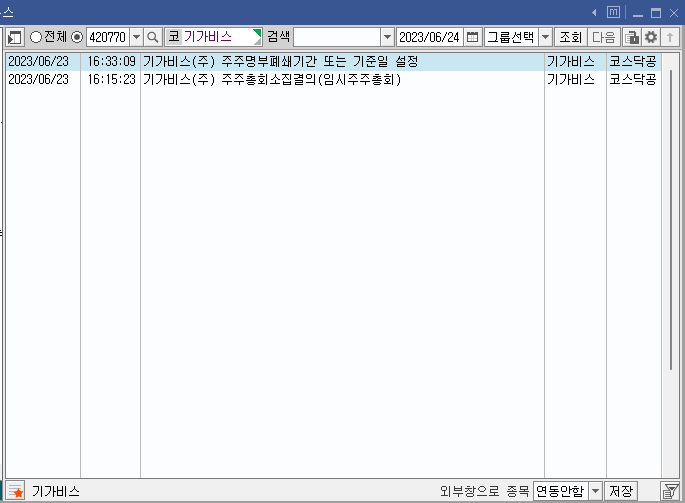Image resolution: width=685 pixels, height=503 pixels.
Task: Click the date field 2023/06/24
Action: 429,37
